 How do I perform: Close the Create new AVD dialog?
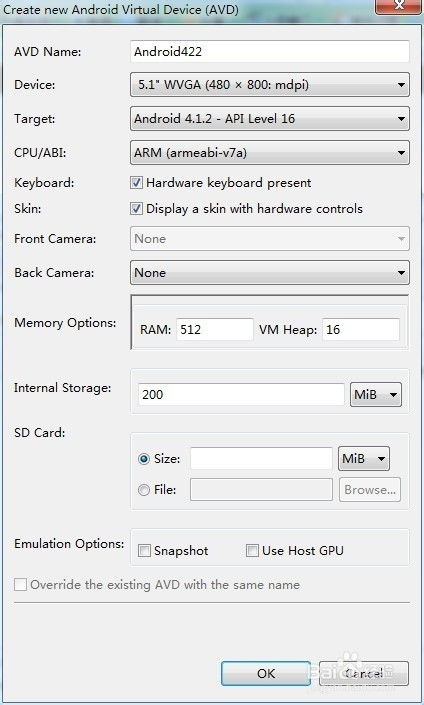pos(398,6)
